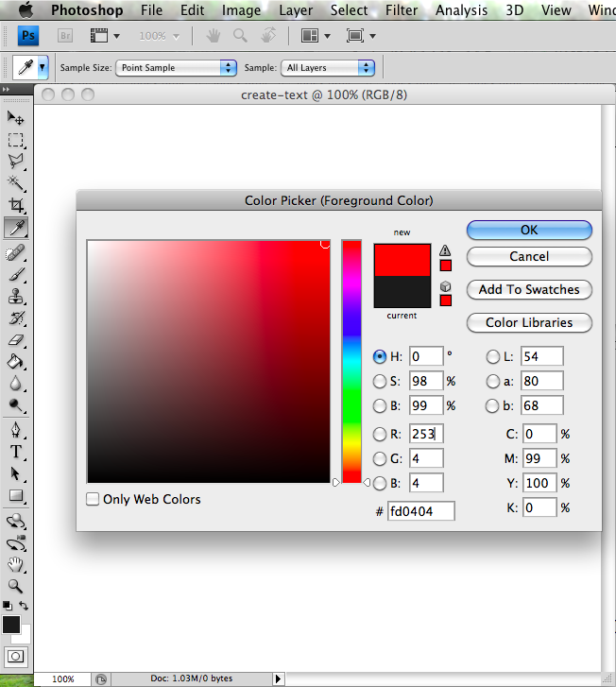Open Color Libraries

[529, 323]
